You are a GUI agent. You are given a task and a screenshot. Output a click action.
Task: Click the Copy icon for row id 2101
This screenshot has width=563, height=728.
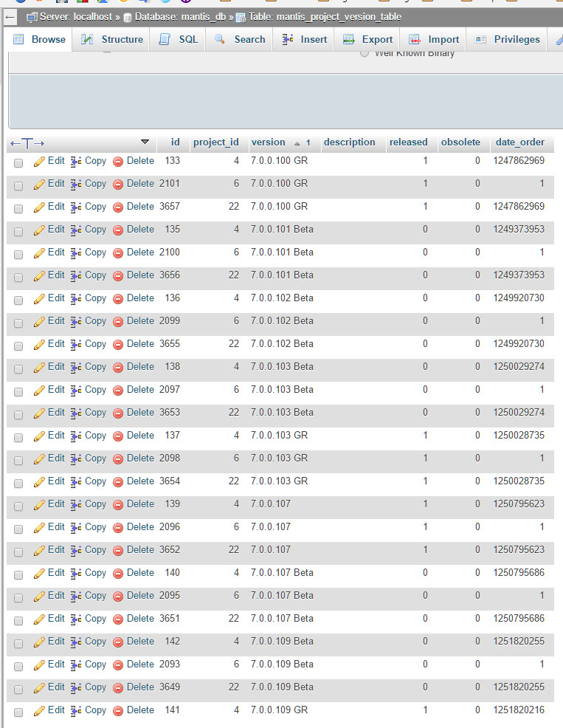pos(76,185)
